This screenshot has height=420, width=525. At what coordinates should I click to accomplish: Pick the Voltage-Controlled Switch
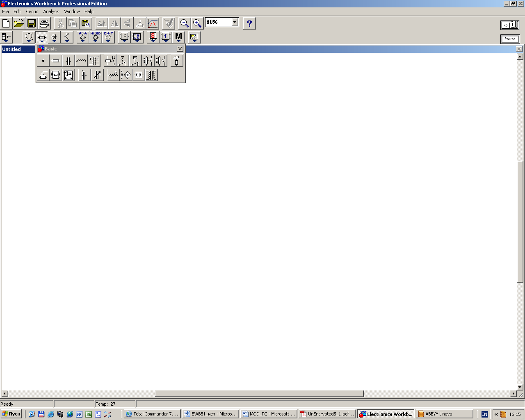click(x=148, y=61)
